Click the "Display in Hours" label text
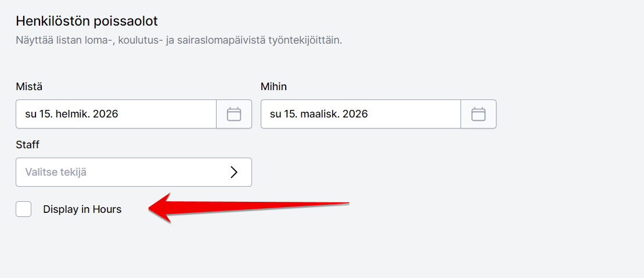Viewport: 644px width, 278px height. [x=82, y=209]
